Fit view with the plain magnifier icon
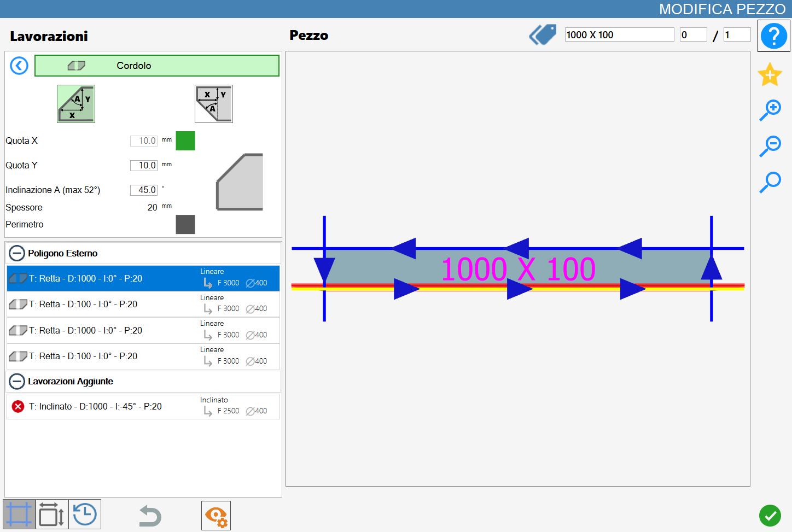Image resolution: width=792 pixels, height=532 pixels. coord(770,182)
